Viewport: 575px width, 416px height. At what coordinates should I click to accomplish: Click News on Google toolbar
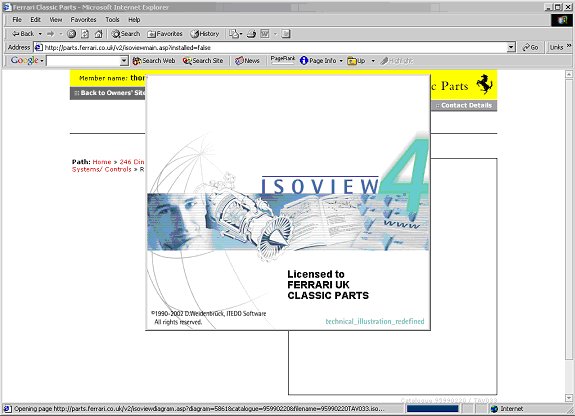pyautogui.click(x=247, y=61)
